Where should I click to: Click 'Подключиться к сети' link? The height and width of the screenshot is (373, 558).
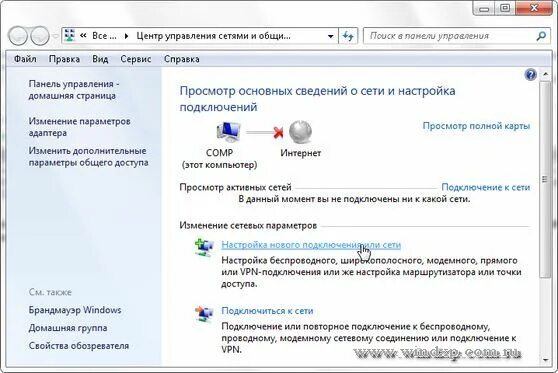click(x=267, y=311)
